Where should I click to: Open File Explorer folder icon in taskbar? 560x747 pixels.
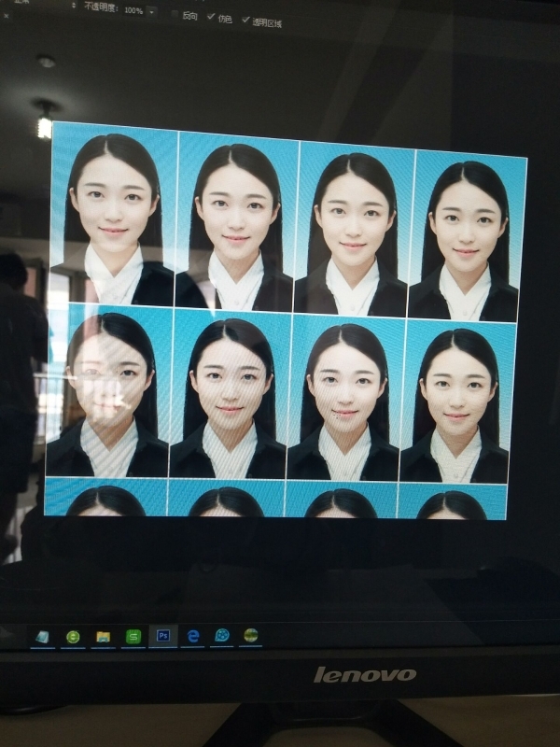[x=104, y=637]
